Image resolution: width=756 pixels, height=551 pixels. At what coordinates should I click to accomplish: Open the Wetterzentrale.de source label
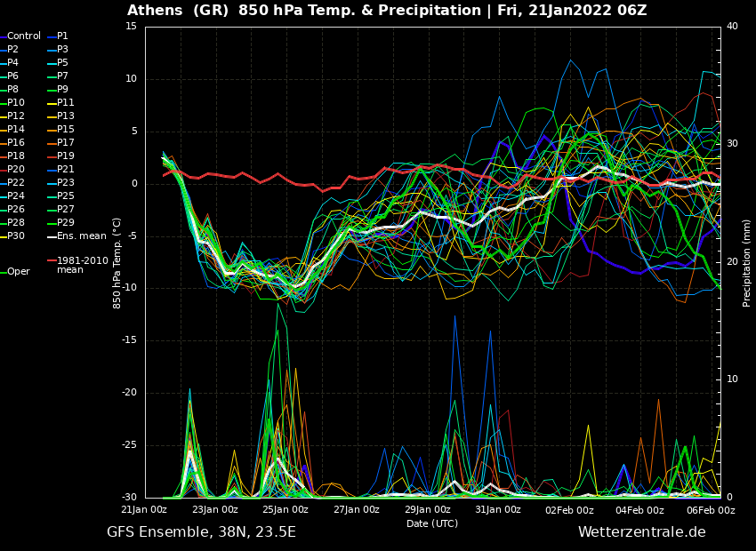click(642, 532)
